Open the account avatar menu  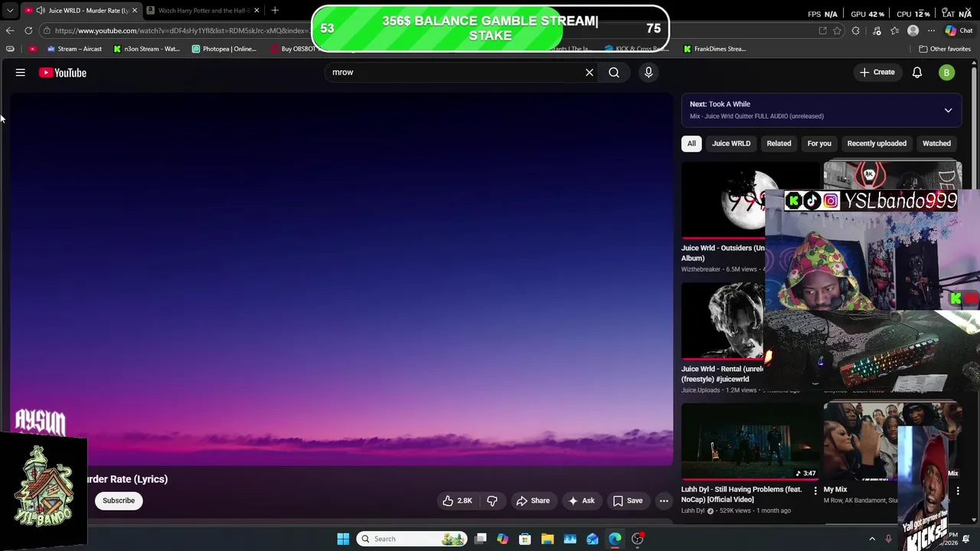947,73
